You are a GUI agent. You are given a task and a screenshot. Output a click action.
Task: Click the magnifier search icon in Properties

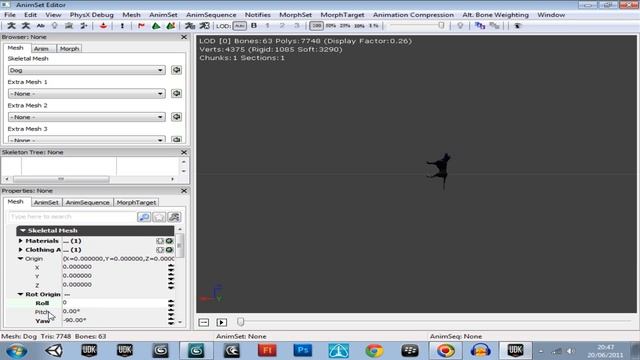tap(144, 217)
